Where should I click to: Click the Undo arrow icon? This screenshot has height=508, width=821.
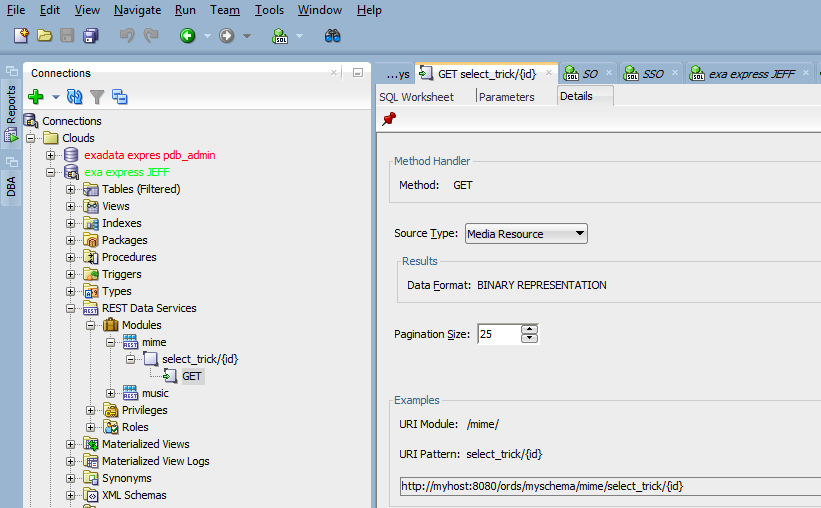tap(127, 36)
